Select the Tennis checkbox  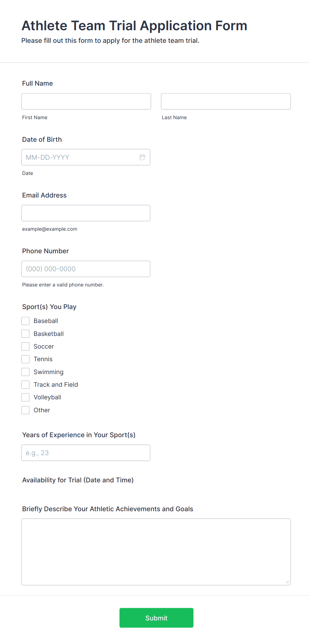(x=26, y=359)
